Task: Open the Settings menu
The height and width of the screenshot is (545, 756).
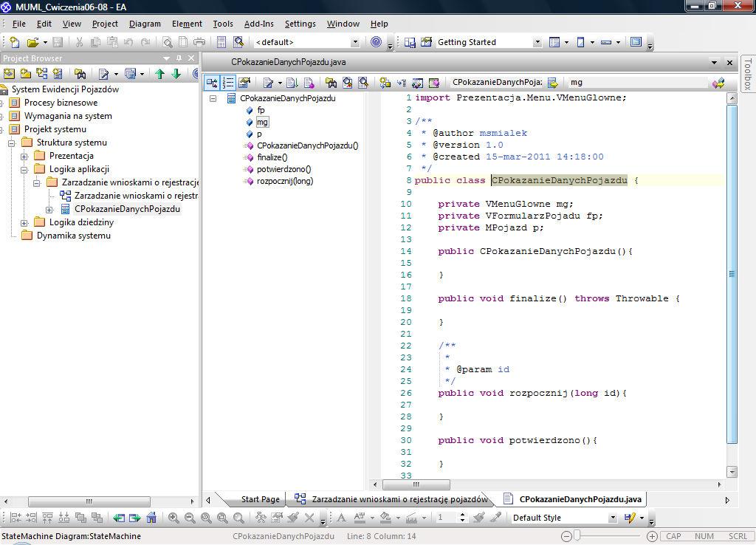Action: pyautogui.click(x=300, y=24)
